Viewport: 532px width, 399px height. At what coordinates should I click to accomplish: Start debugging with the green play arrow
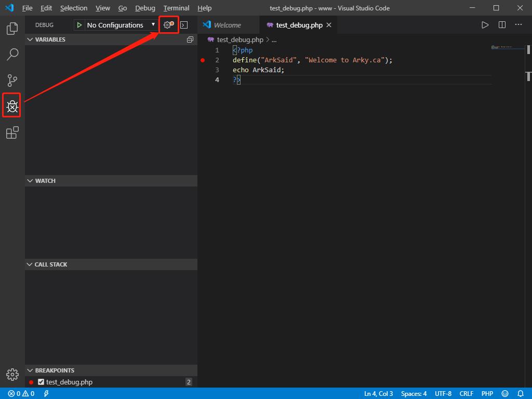79,25
